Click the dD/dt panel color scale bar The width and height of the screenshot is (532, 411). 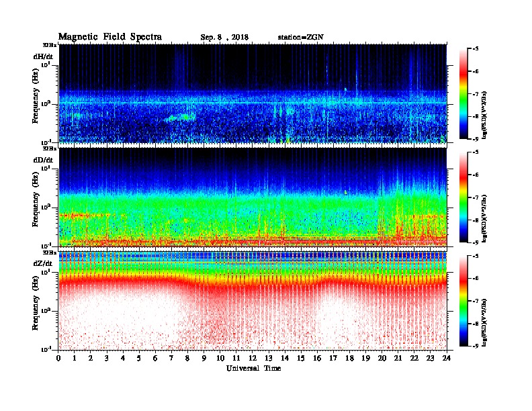coord(463,197)
